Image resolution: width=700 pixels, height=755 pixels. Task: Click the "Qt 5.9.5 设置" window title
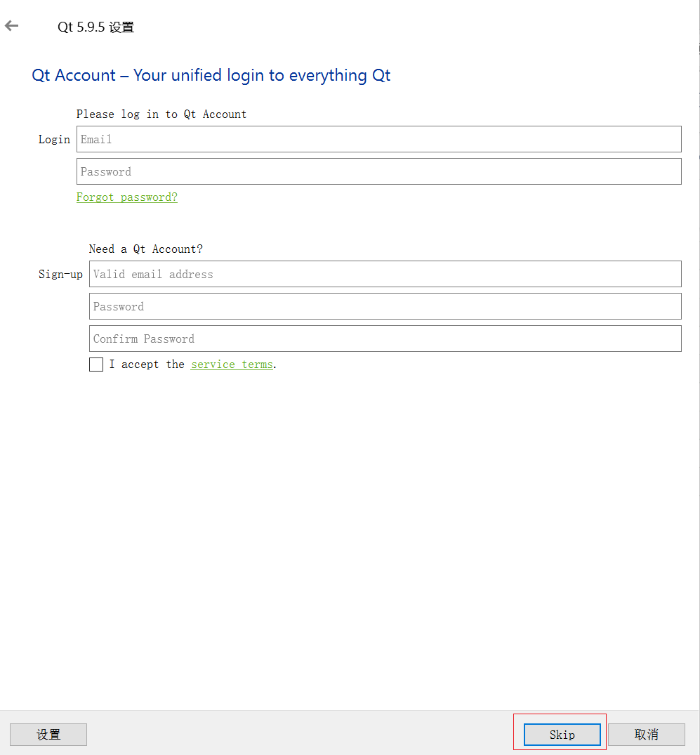95,27
